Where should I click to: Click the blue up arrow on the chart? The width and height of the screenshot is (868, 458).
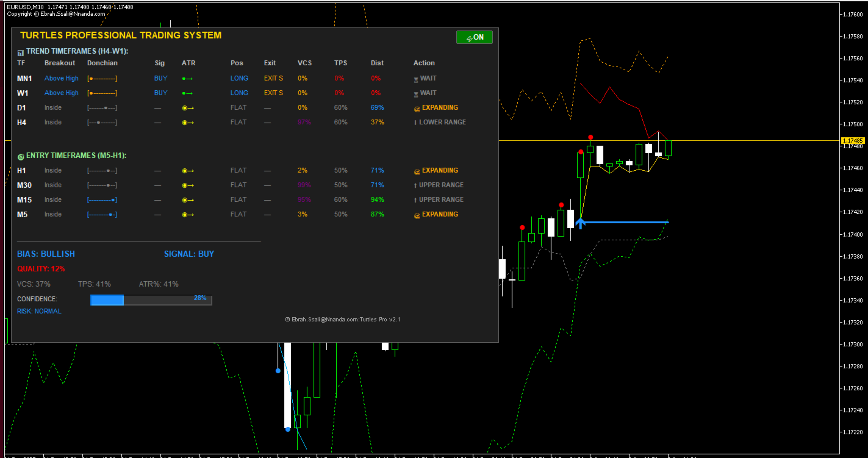pos(580,223)
